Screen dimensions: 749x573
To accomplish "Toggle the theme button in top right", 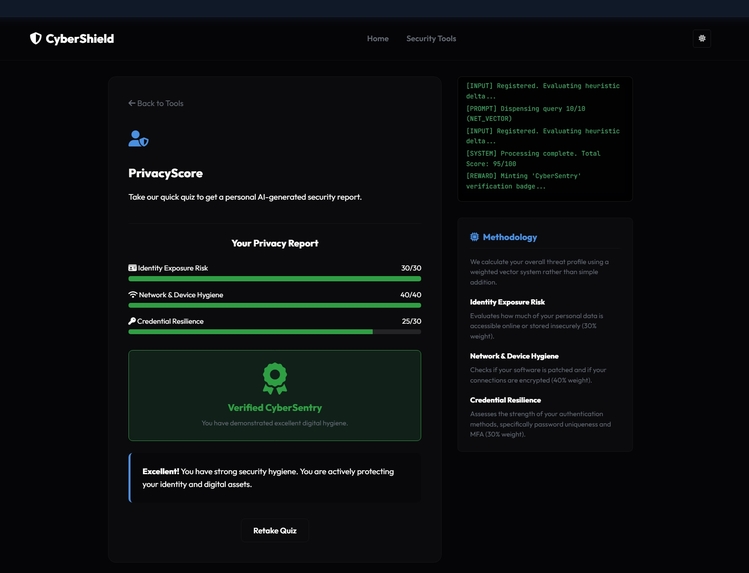I will [702, 39].
